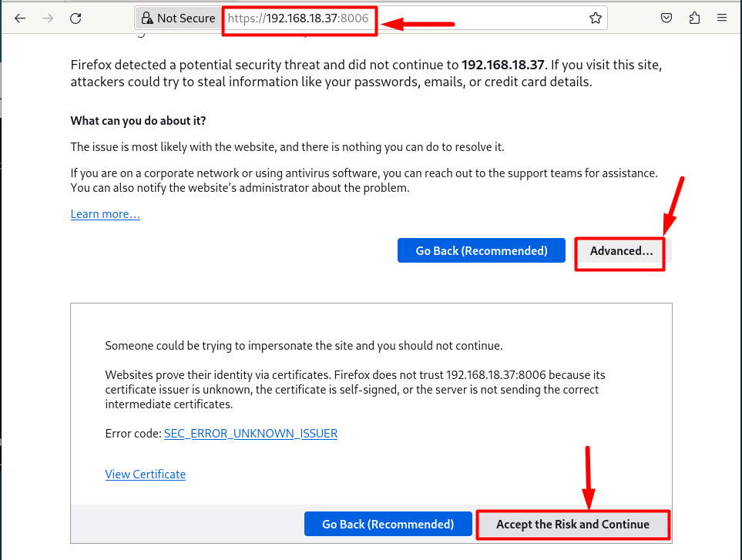Click the Not Secure lock icon
742x560 pixels.
click(147, 18)
